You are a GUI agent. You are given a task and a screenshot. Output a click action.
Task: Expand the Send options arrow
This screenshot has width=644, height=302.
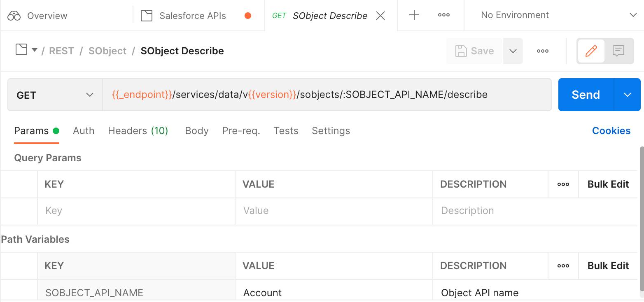tap(627, 95)
